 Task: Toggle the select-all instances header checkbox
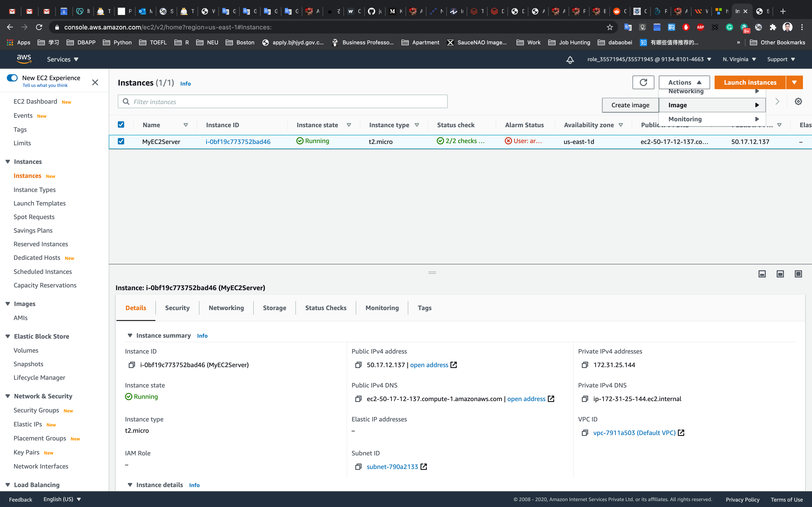pos(121,125)
